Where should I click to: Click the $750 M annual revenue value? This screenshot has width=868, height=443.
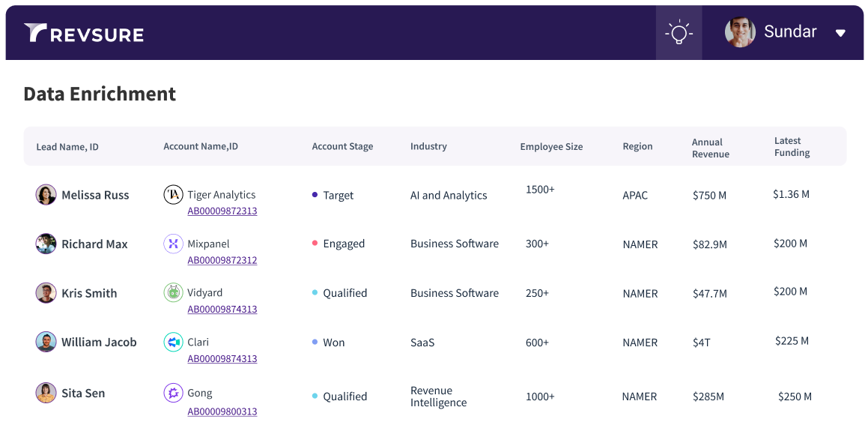coord(710,195)
